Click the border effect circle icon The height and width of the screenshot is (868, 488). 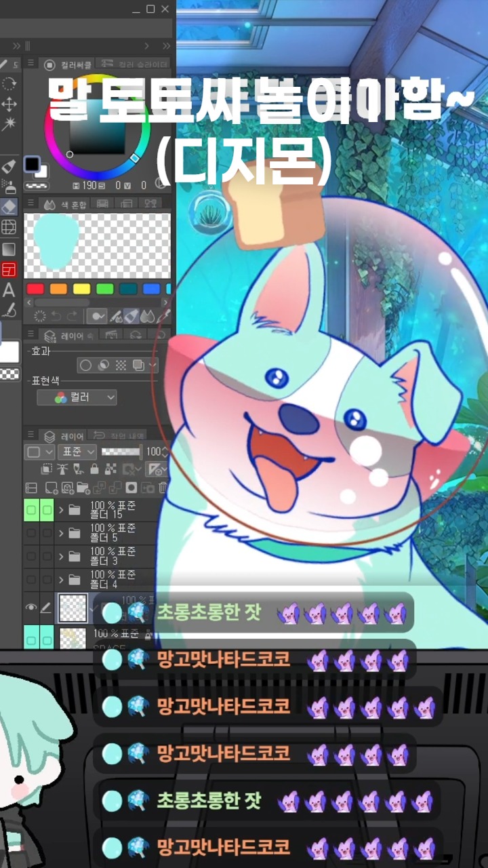click(85, 365)
